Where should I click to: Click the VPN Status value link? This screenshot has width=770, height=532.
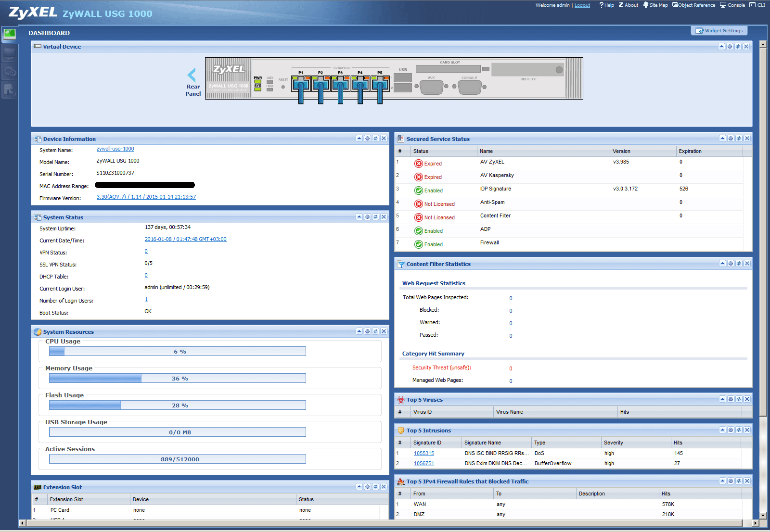coord(146,252)
